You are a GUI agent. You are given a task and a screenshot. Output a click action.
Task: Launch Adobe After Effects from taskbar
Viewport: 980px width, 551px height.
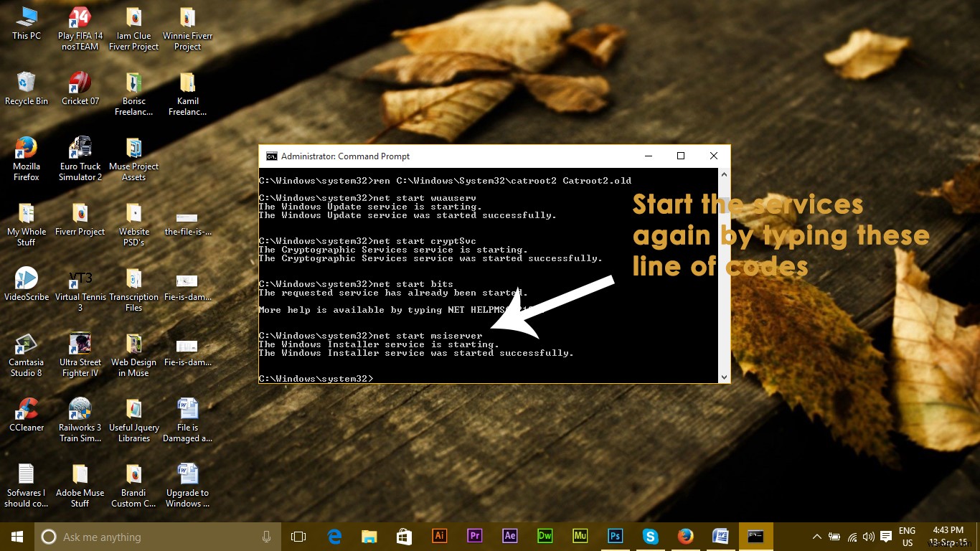[510, 536]
